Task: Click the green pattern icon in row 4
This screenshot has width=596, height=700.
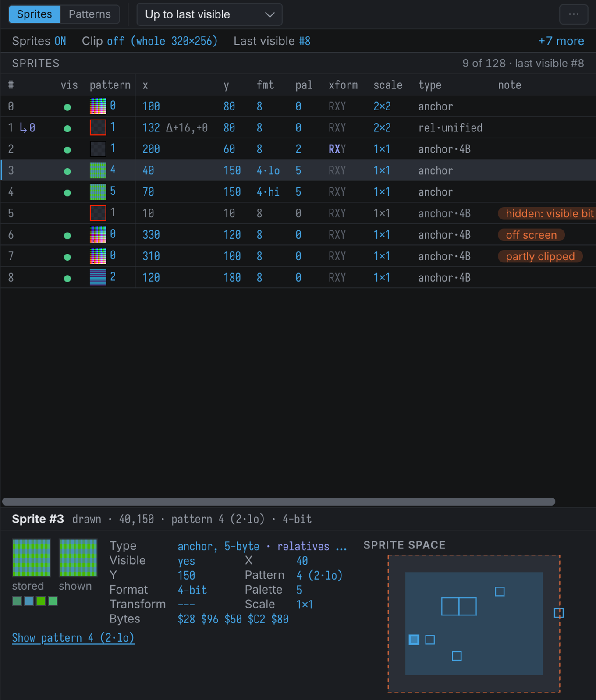Action: coord(98,192)
